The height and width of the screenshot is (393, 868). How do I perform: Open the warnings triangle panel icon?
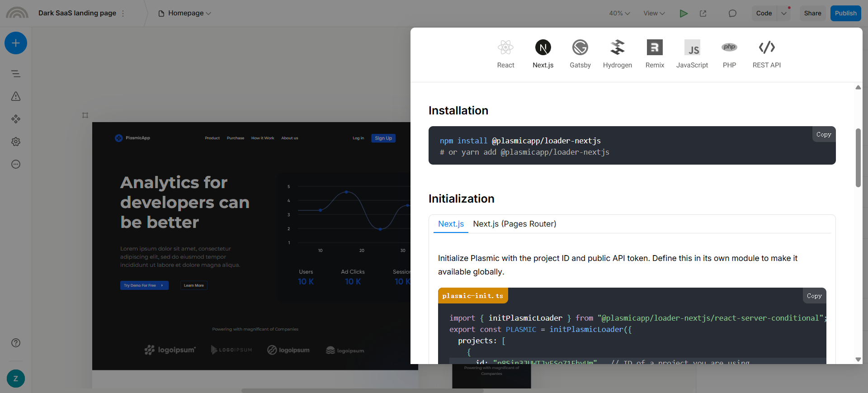(x=16, y=96)
